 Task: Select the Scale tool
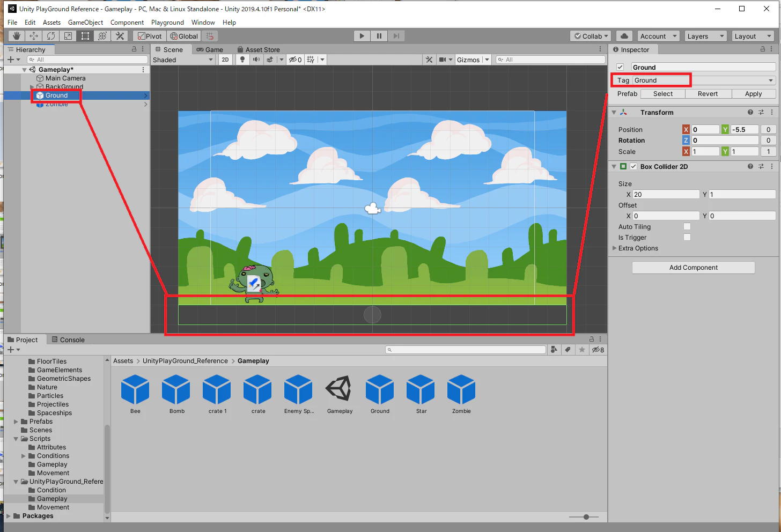(x=68, y=36)
